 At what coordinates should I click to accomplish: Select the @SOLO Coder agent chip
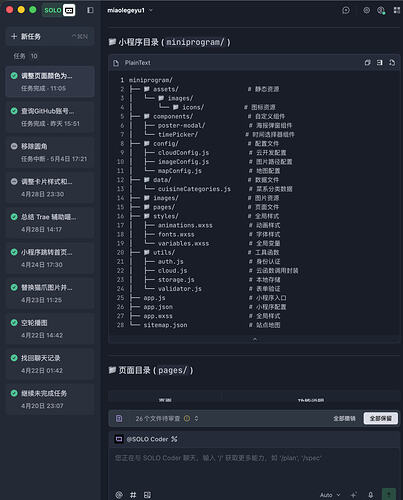click(146, 439)
